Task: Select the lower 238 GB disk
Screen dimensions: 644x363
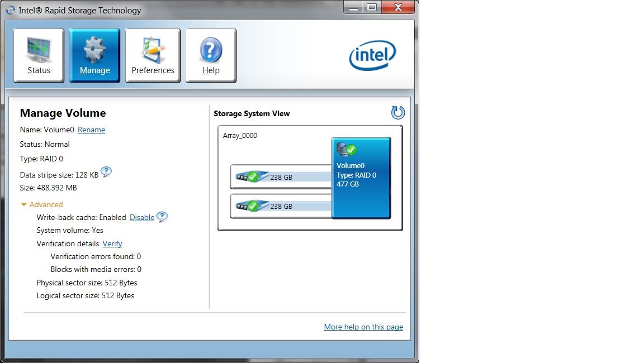Action: pos(281,206)
